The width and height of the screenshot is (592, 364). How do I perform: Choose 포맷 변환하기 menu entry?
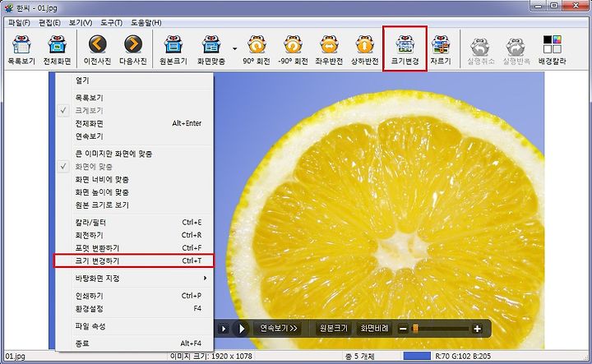134,248
